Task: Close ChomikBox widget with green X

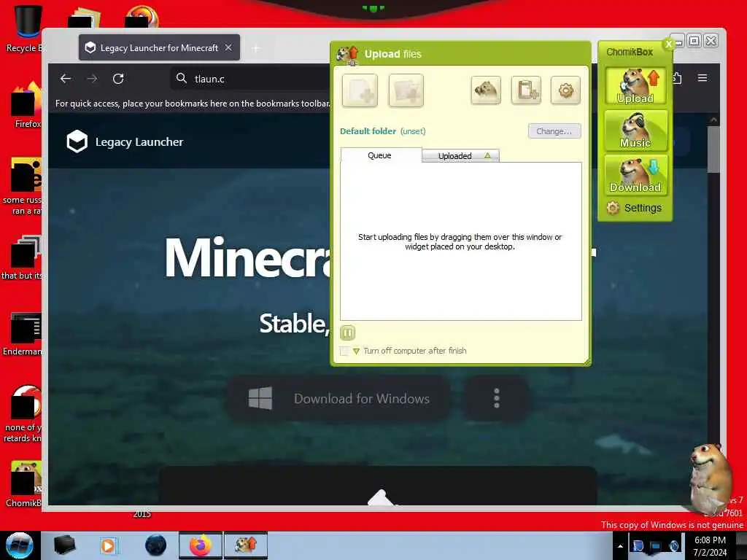Action: [x=669, y=44]
